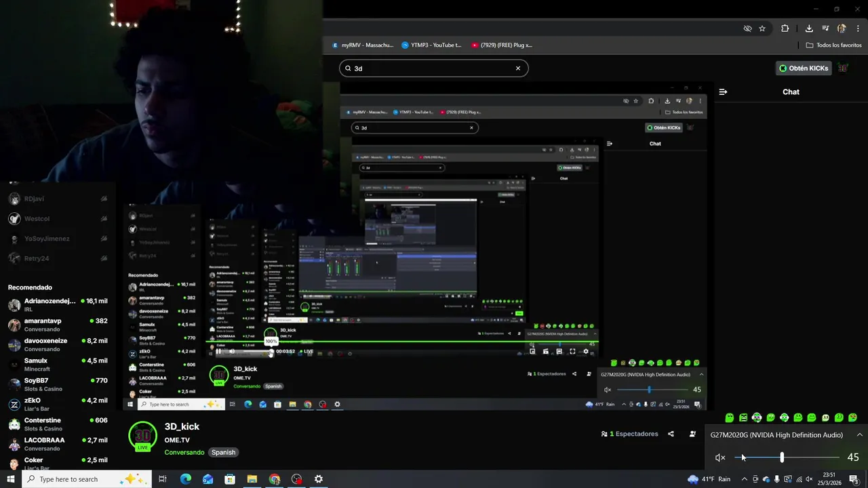Click the Spanish language tag
The height and width of the screenshot is (488, 868).
coord(223,452)
